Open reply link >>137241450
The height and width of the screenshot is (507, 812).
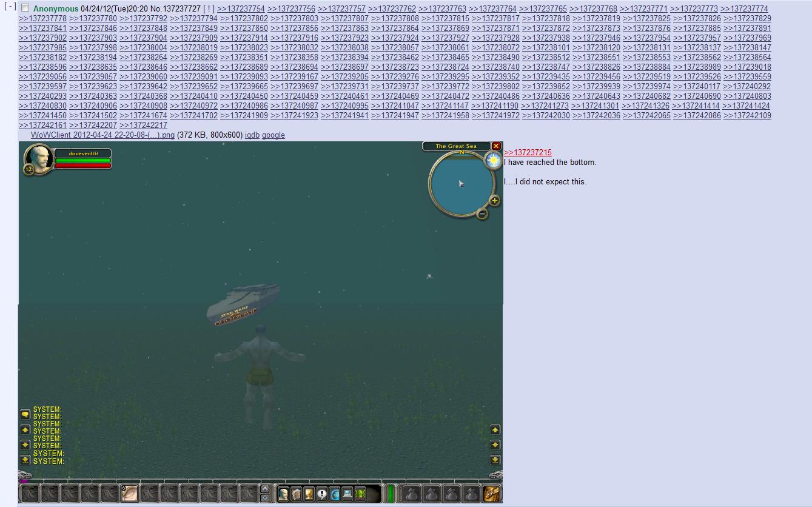point(42,116)
